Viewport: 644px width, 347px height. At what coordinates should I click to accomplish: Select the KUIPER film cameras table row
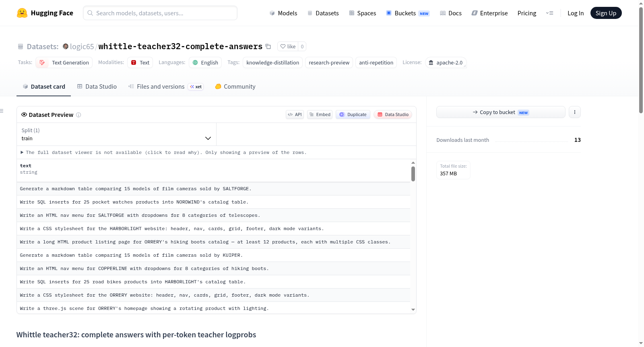(213, 255)
